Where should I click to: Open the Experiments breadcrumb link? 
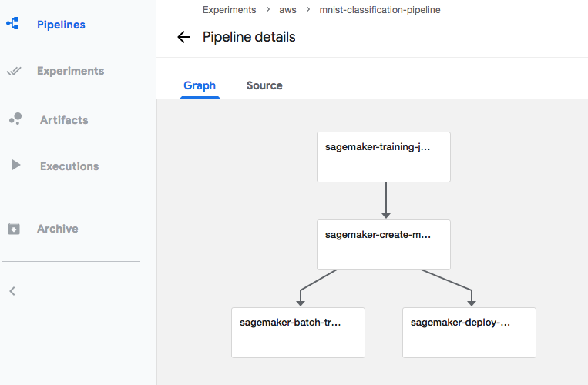(x=229, y=10)
